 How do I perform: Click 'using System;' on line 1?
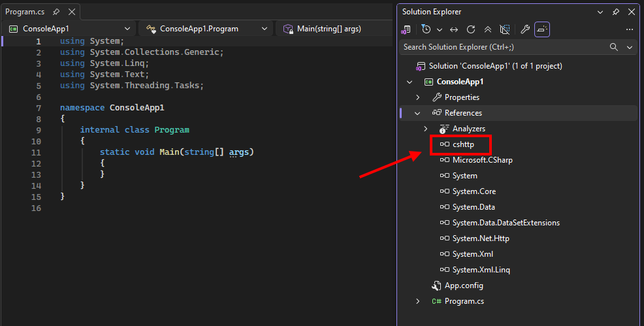pyautogui.click(x=92, y=41)
